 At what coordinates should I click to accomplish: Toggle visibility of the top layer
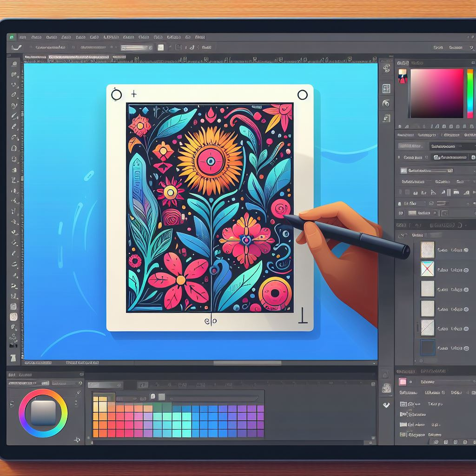[466, 250]
